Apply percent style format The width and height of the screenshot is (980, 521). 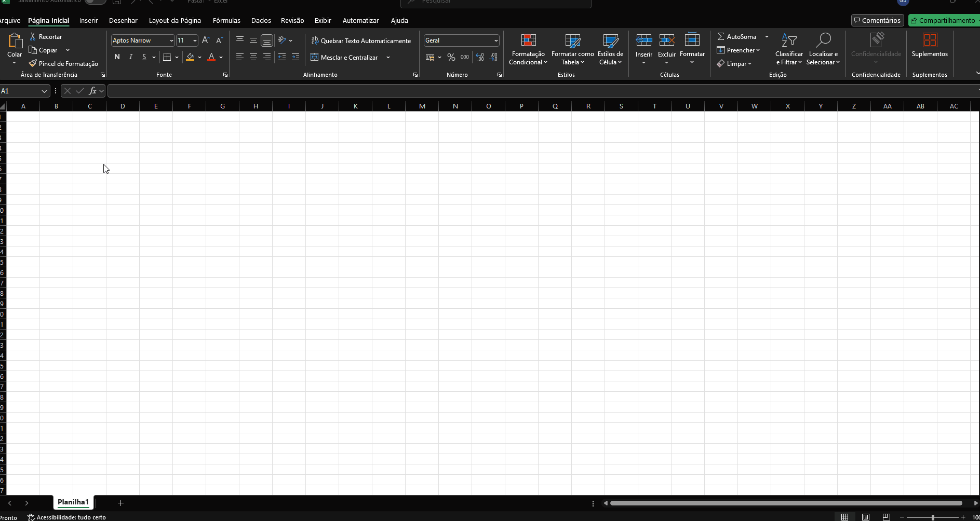coord(451,57)
